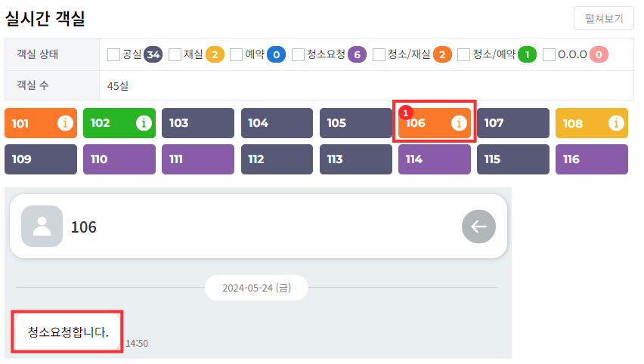Toggle the 예약 checkbox filter
This screenshot has width=644, height=364.
click(x=237, y=54)
